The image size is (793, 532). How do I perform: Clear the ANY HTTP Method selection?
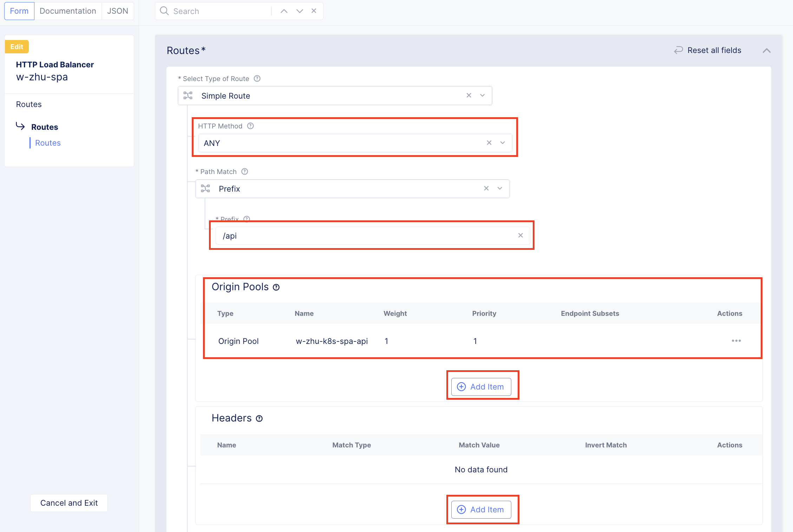(x=489, y=143)
